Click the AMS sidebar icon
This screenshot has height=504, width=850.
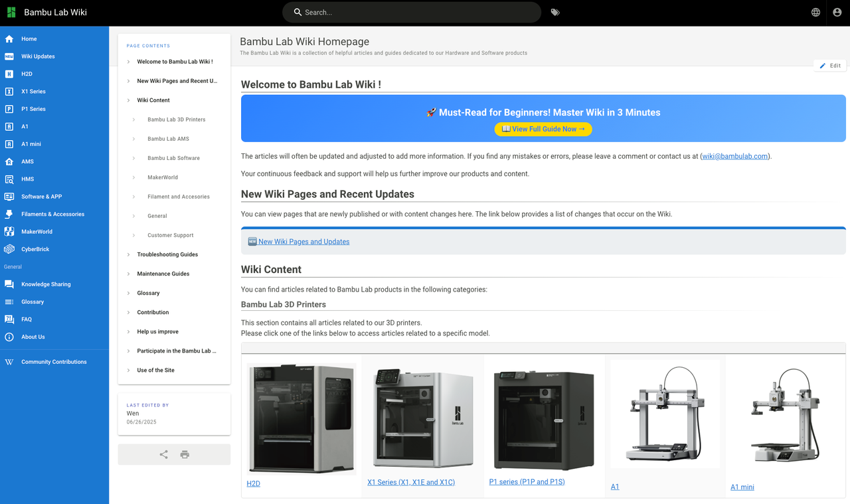click(x=9, y=161)
